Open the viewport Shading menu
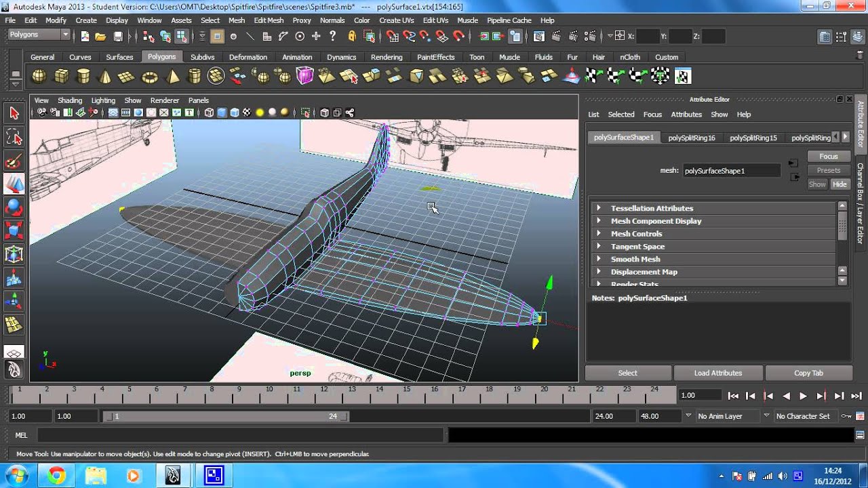 click(70, 100)
